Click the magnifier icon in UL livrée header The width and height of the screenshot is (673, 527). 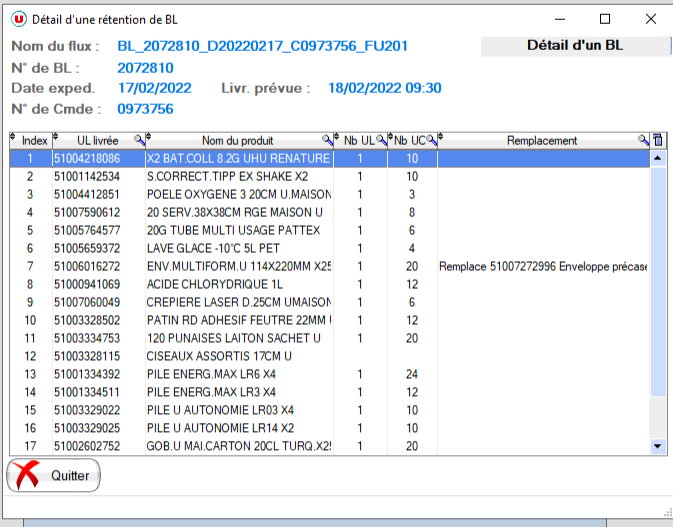[139, 141]
